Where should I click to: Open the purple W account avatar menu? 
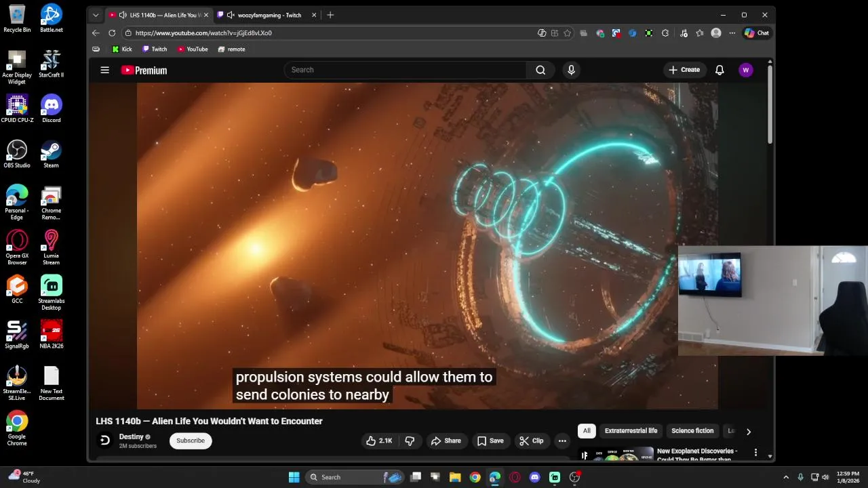(746, 70)
